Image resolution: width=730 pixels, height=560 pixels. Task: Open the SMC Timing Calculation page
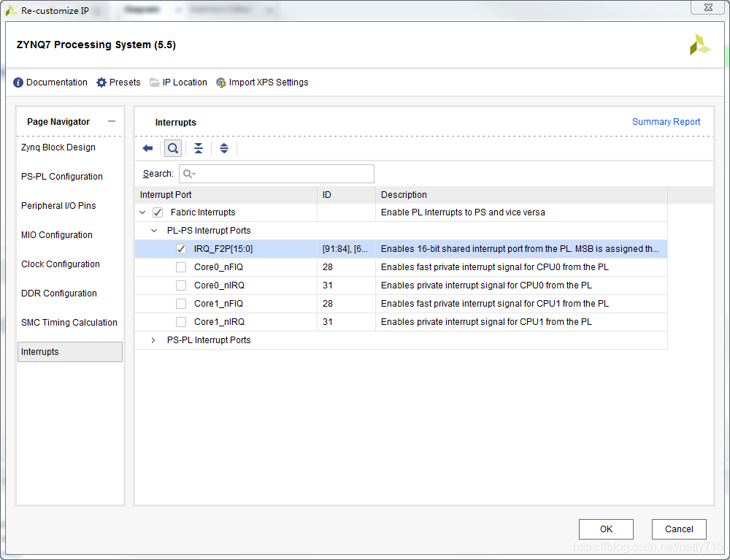point(69,323)
